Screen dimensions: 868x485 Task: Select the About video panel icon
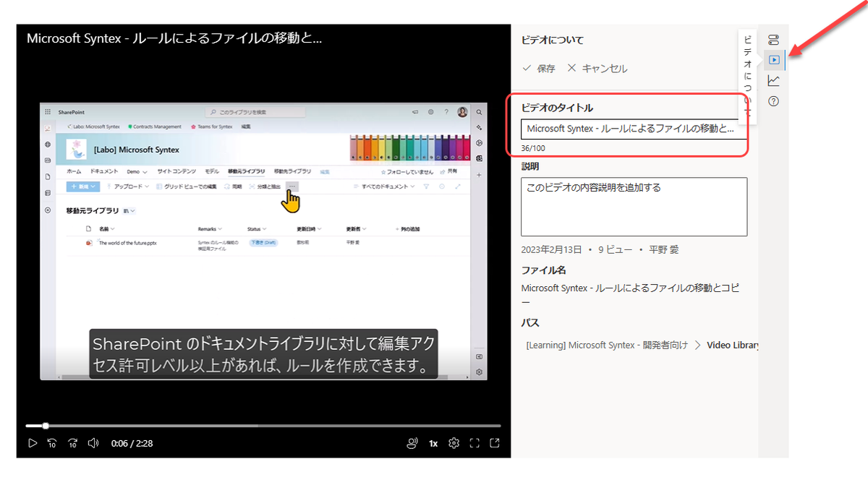pyautogui.click(x=774, y=60)
